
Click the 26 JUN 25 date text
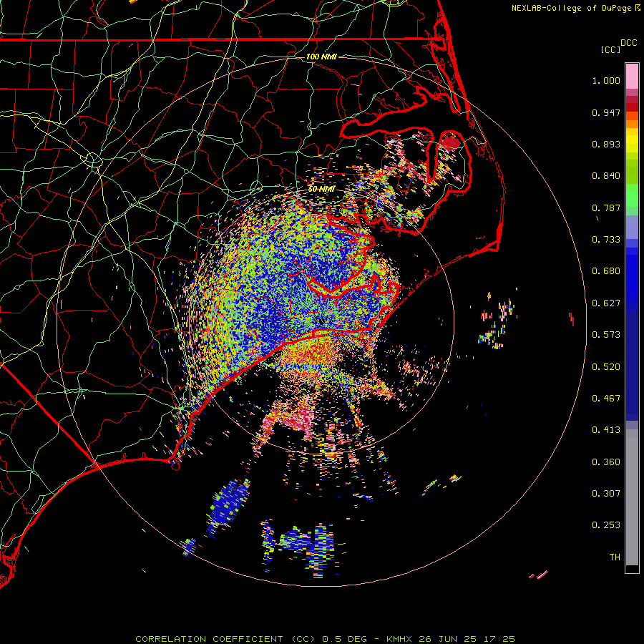(x=448, y=639)
